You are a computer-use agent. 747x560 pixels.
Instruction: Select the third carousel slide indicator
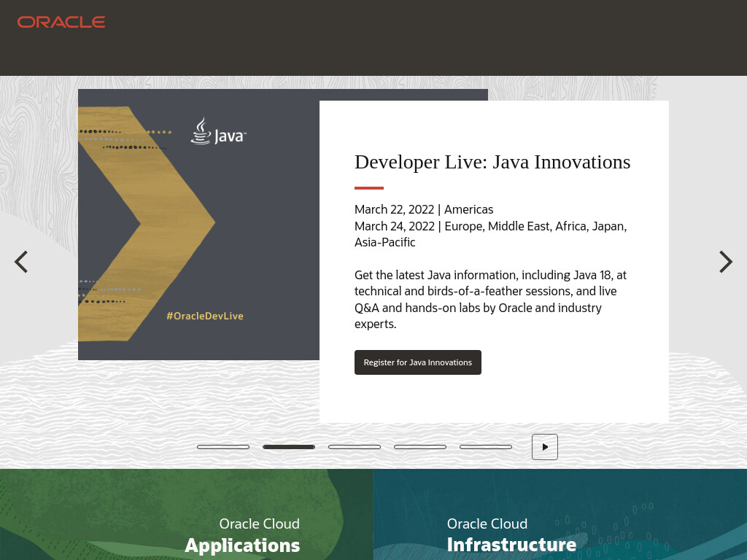355,447
